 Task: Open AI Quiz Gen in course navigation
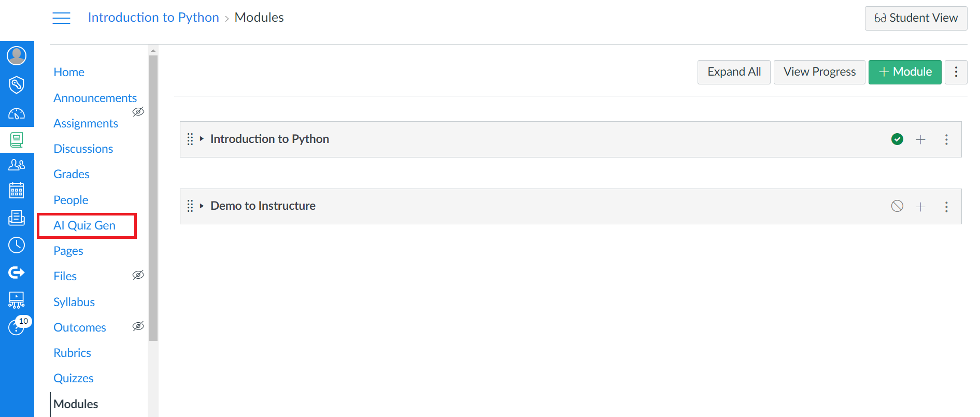tap(84, 225)
